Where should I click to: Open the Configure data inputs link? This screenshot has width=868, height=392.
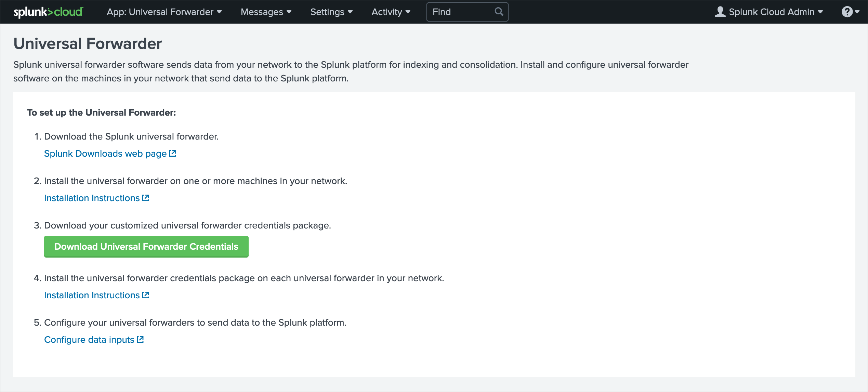(x=89, y=339)
